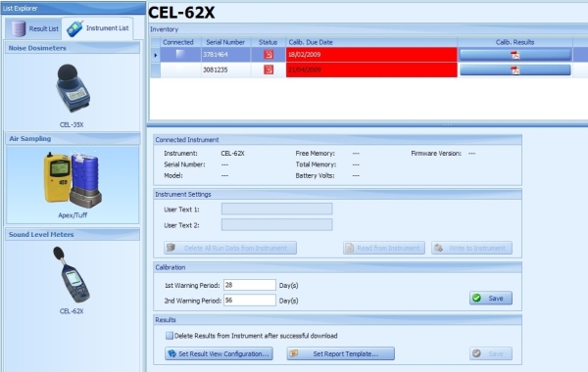
Task: Collapse the Sound Level Meters section header
Action: tap(73, 235)
